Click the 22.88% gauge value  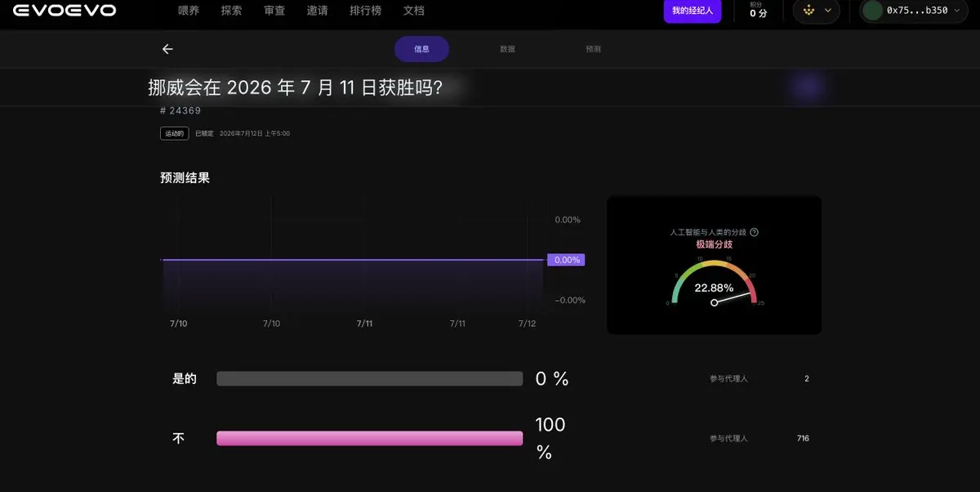714,288
